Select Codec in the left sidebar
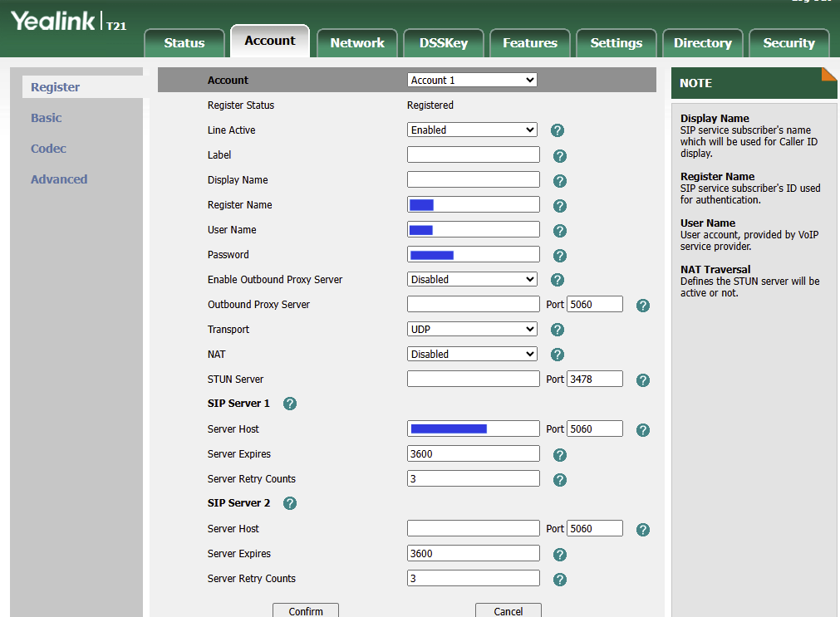The image size is (840, 617). 48,149
